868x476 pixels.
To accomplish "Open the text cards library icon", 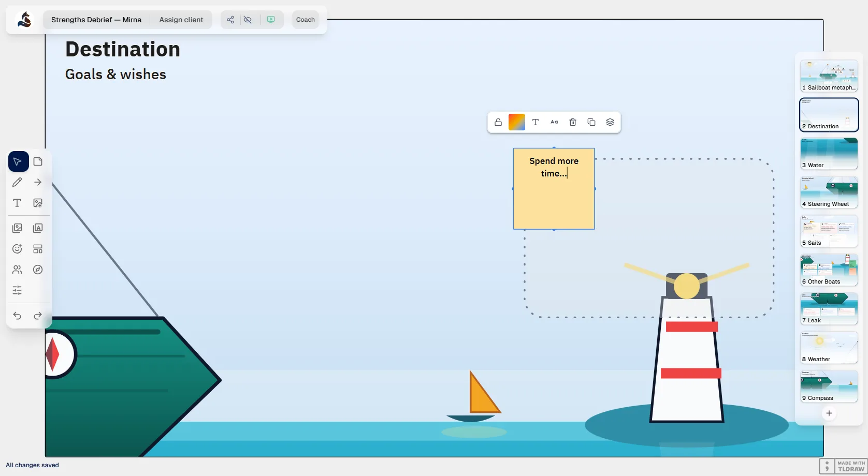I will pos(38,228).
